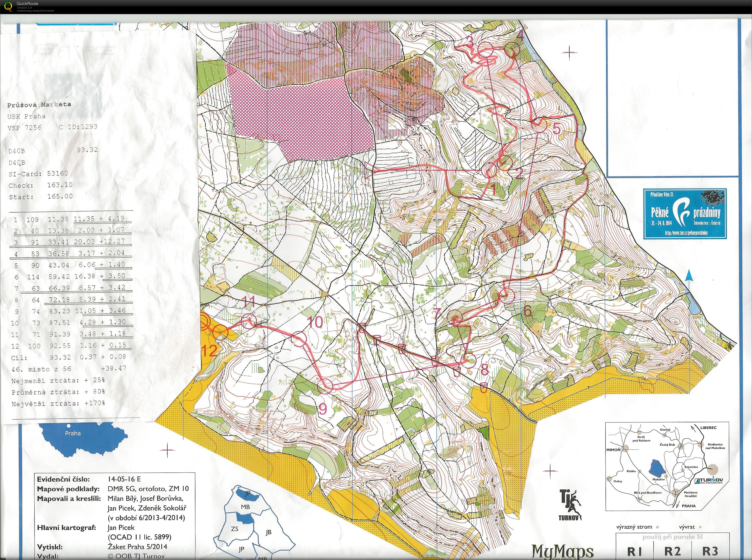This screenshot has width=752, height=560.
Task: Click 'JB' area in mapper diagram
Action: click(x=269, y=532)
